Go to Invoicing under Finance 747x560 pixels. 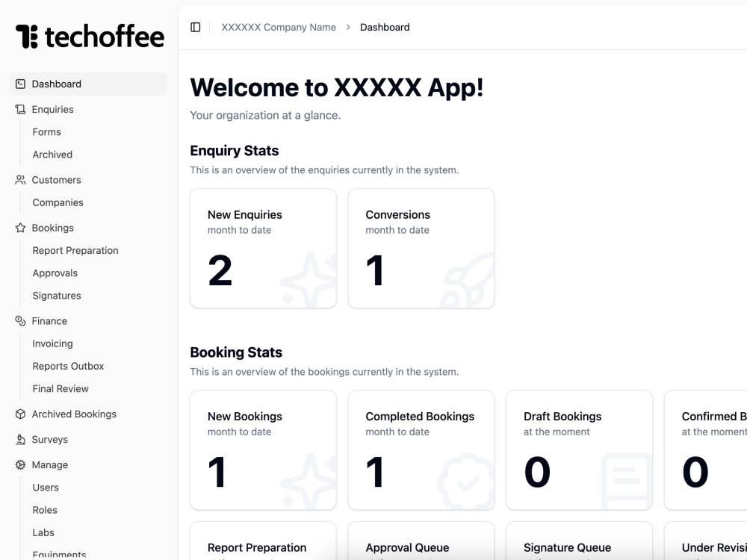coord(52,343)
